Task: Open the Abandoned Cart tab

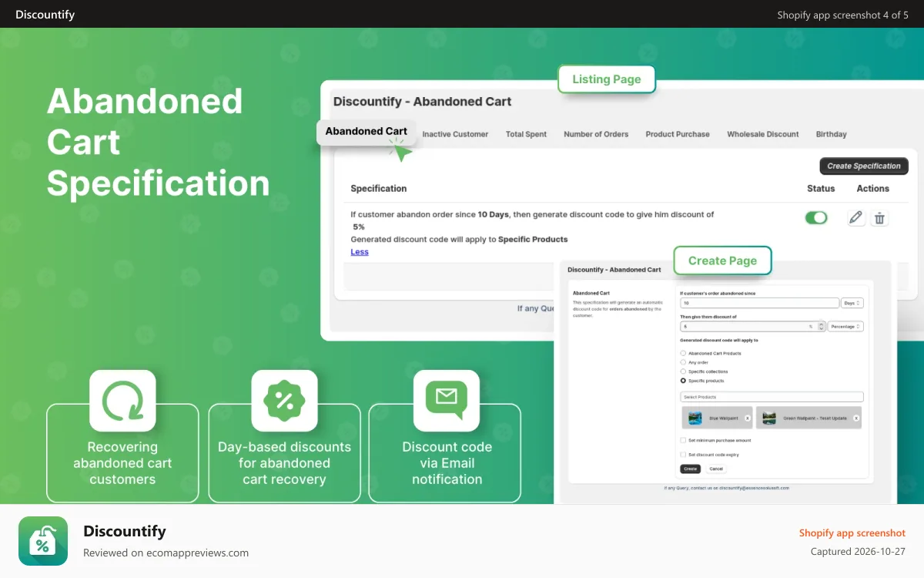Action: pos(367,131)
